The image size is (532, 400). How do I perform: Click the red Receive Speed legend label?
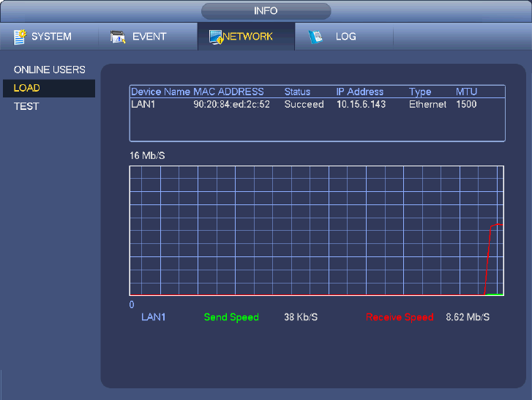(400, 317)
